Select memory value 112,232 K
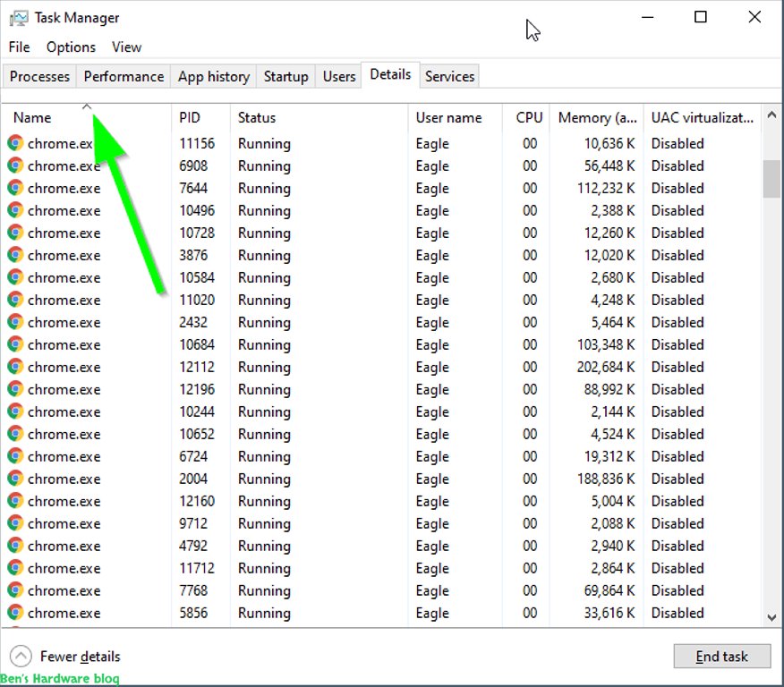The image size is (784, 687). (x=606, y=188)
